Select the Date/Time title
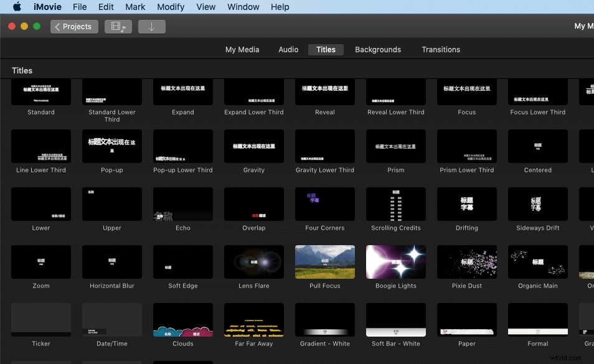 point(111,319)
